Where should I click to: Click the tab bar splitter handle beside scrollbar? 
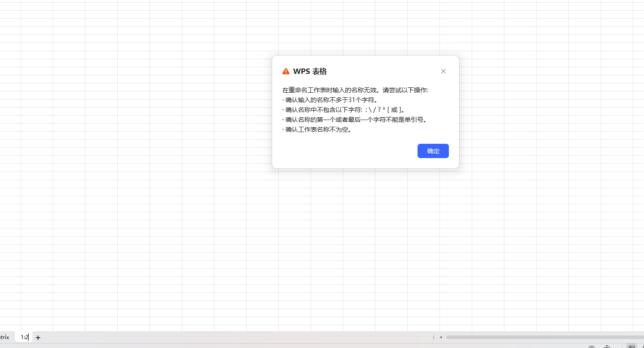coord(433,337)
